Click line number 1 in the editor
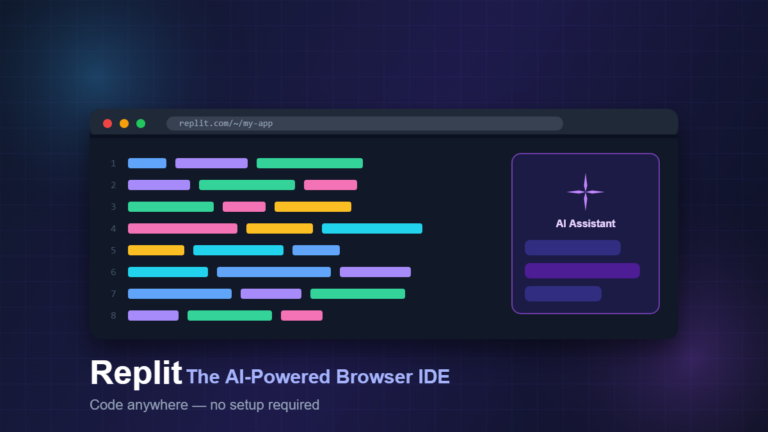 click(113, 164)
